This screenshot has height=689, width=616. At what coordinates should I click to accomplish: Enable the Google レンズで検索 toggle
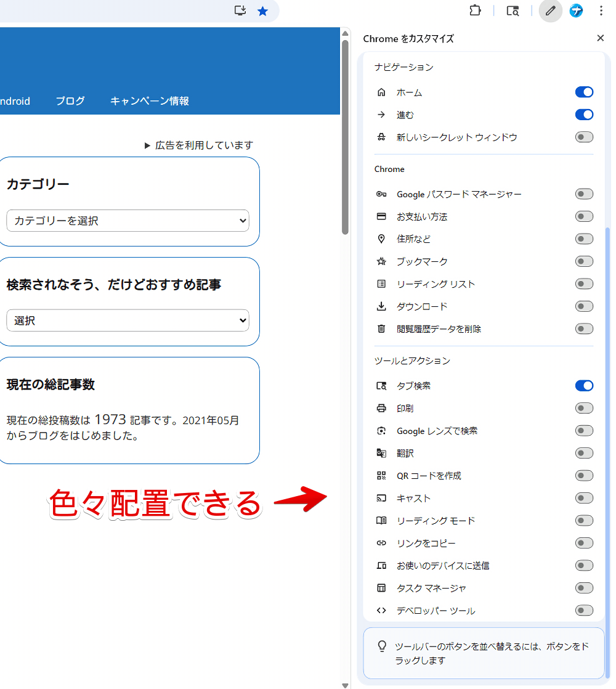pos(584,431)
